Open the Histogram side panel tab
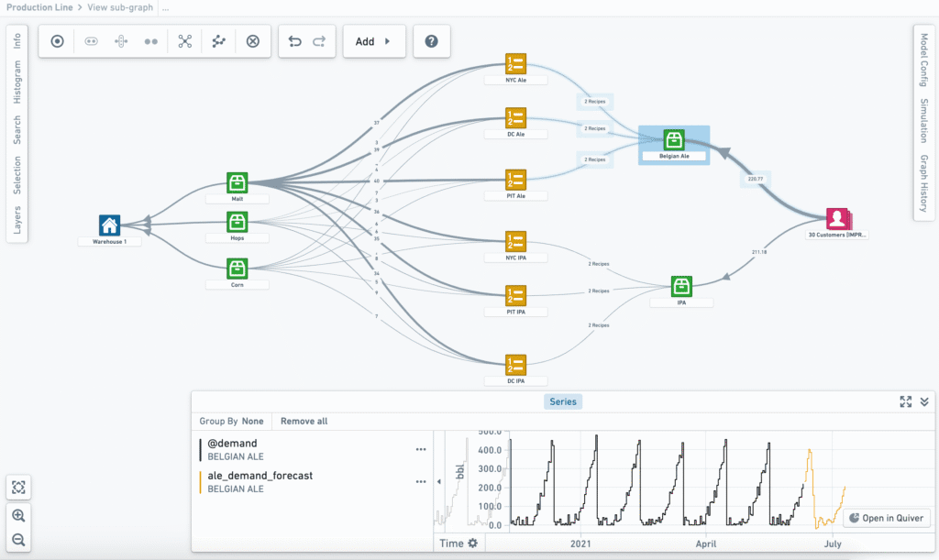939x560 pixels. (17, 82)
